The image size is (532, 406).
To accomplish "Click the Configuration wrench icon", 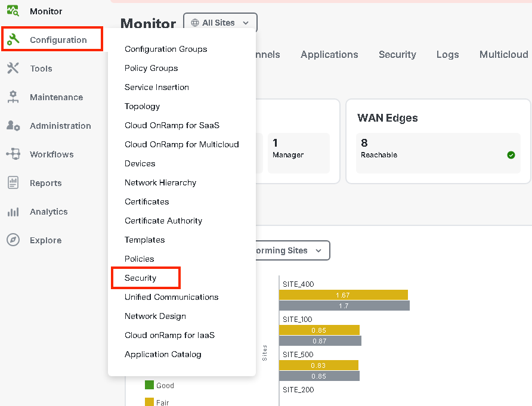I will click(x=13, y=39).
